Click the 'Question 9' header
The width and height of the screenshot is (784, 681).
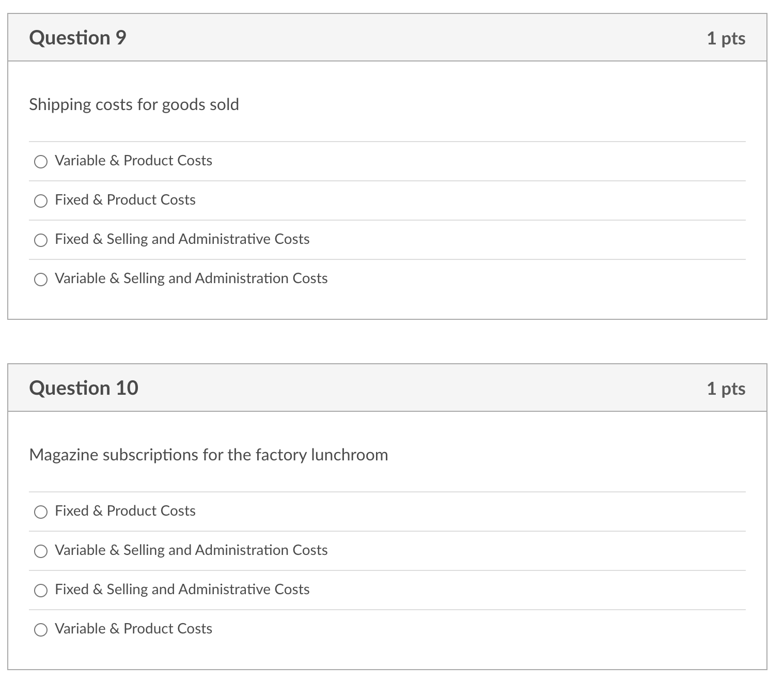pyautogui.click(x=77, y=37)
